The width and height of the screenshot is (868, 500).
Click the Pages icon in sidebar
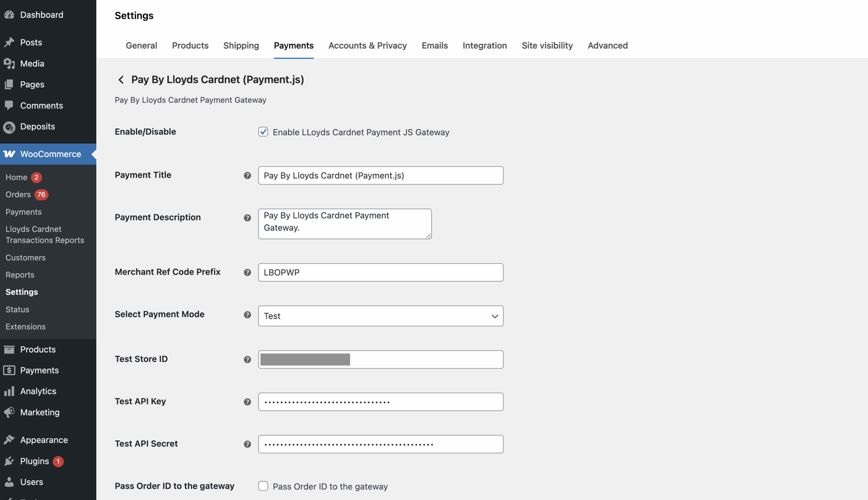pyautogui.click(x=9, y=84)
